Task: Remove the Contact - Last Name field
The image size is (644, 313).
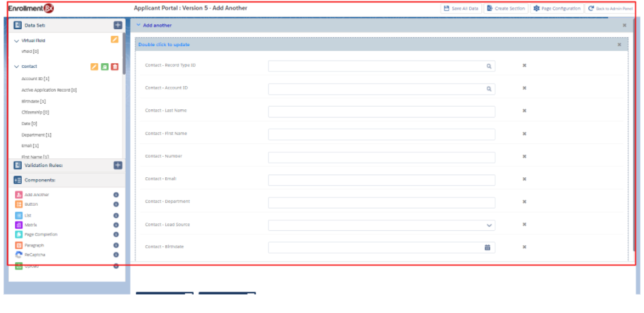Action: tap(524, 111)
